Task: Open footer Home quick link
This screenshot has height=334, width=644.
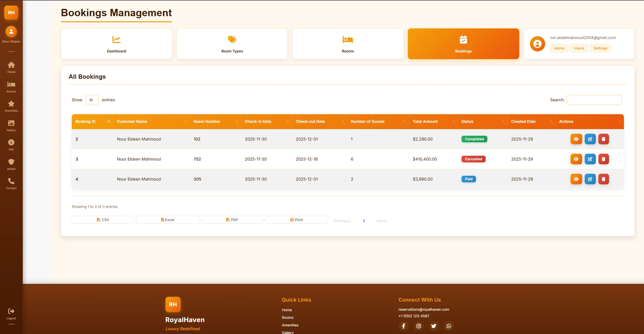Action: (287, 310)
